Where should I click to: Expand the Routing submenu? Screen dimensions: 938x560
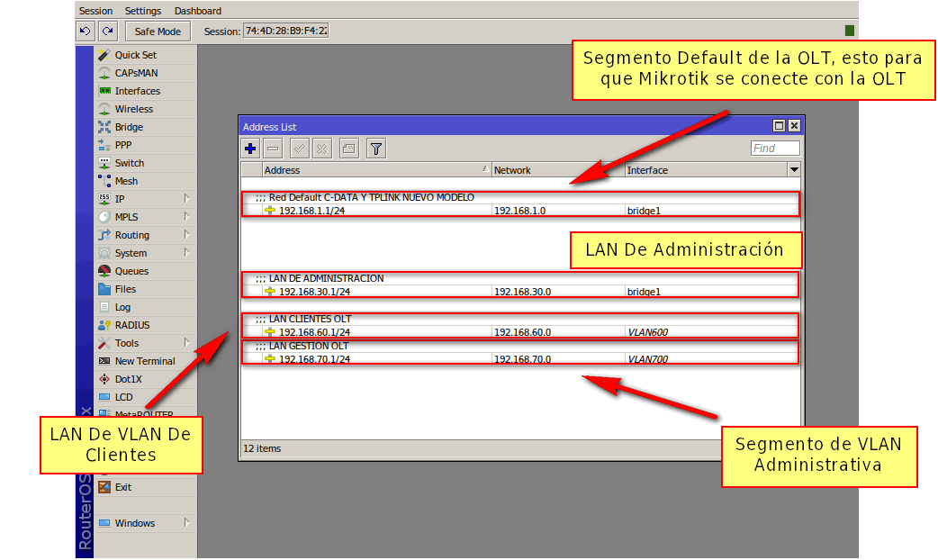131,235
